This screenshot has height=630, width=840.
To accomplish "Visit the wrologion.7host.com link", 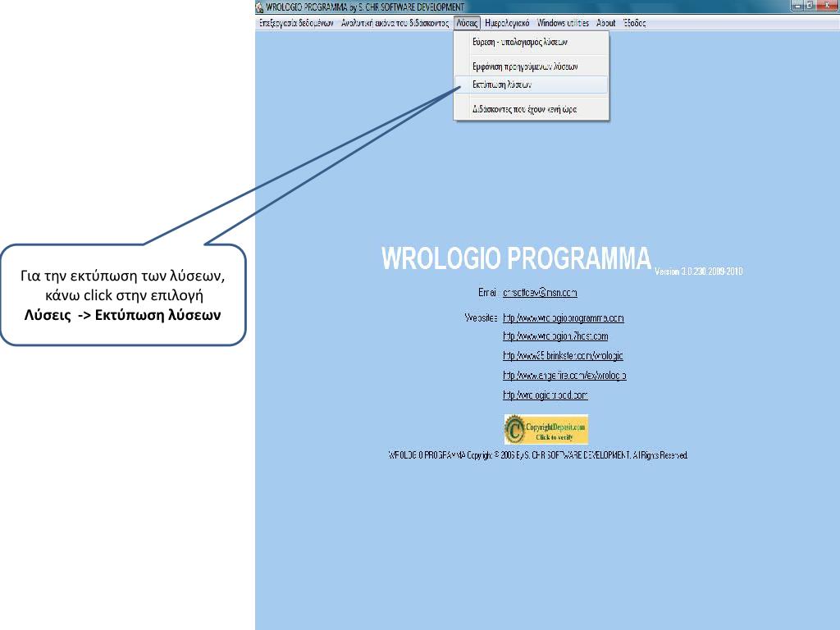I will [x=555, y=336].
